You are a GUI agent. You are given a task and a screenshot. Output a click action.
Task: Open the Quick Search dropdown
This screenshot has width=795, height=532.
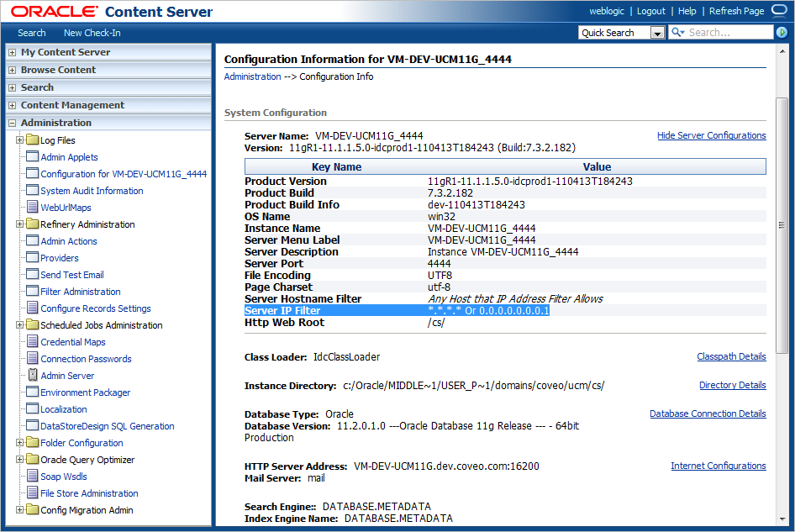coord(657,33)
